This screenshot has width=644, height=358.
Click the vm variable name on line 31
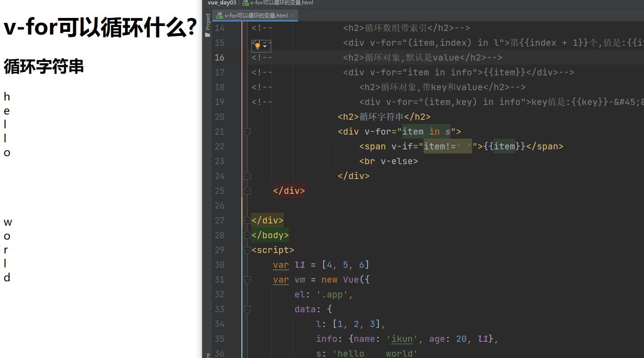(300, 279)
